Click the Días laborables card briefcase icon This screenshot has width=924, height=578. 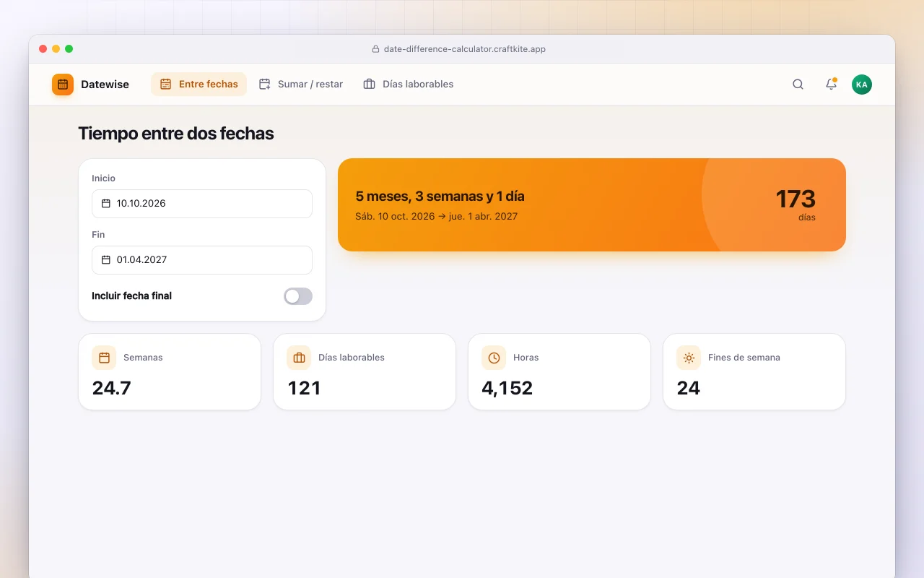[299, 358]
